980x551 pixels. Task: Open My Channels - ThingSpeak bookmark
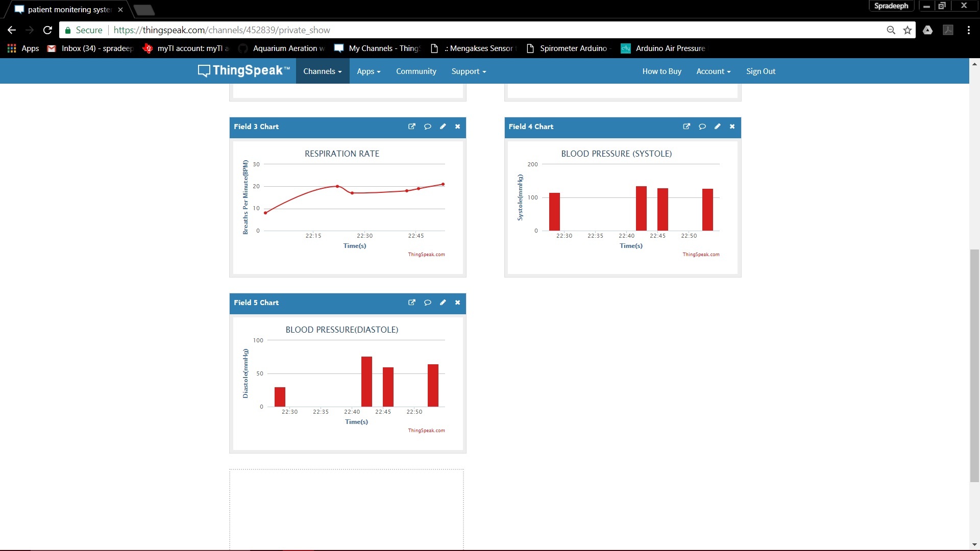378,48
